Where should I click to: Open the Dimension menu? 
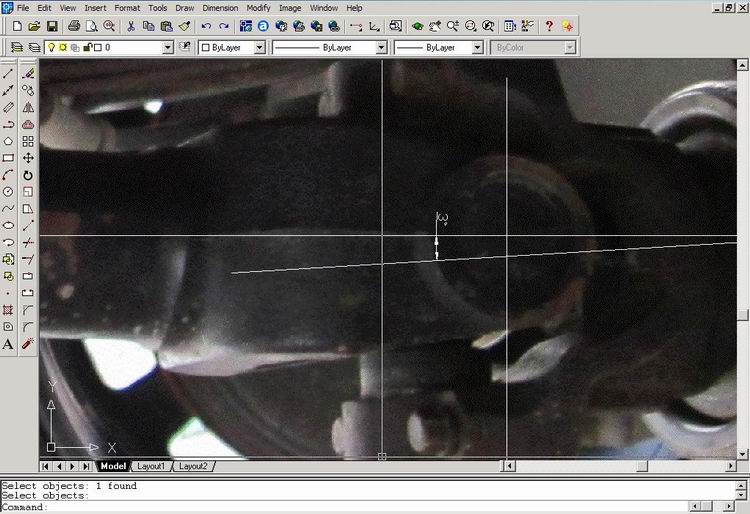(220, 8)
